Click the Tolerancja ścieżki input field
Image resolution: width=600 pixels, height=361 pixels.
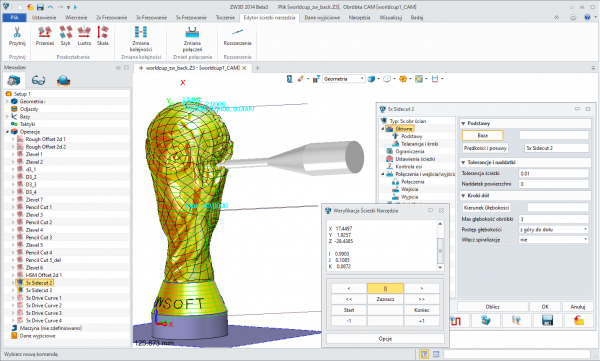553,173
